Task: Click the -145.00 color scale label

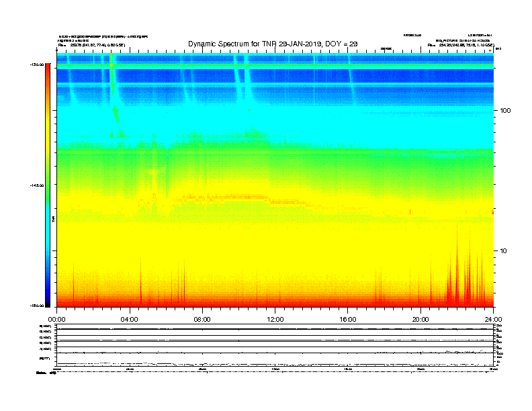Action: (37, 185)
